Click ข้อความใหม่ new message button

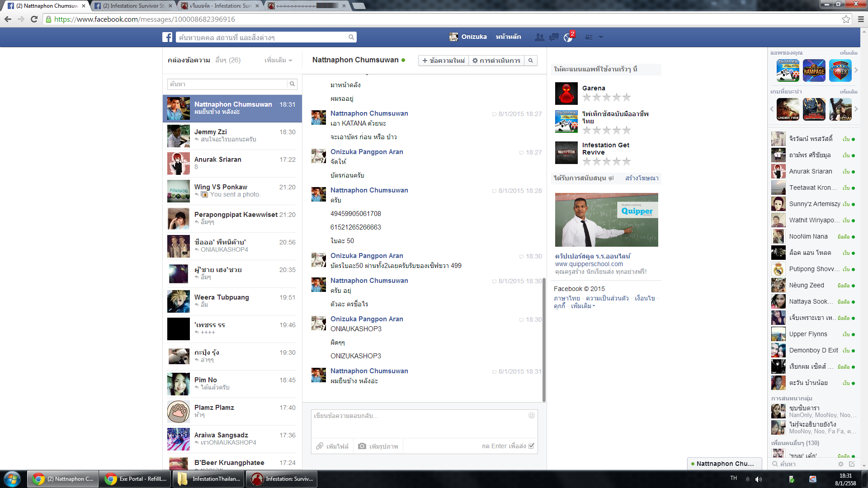click(443, 61)
